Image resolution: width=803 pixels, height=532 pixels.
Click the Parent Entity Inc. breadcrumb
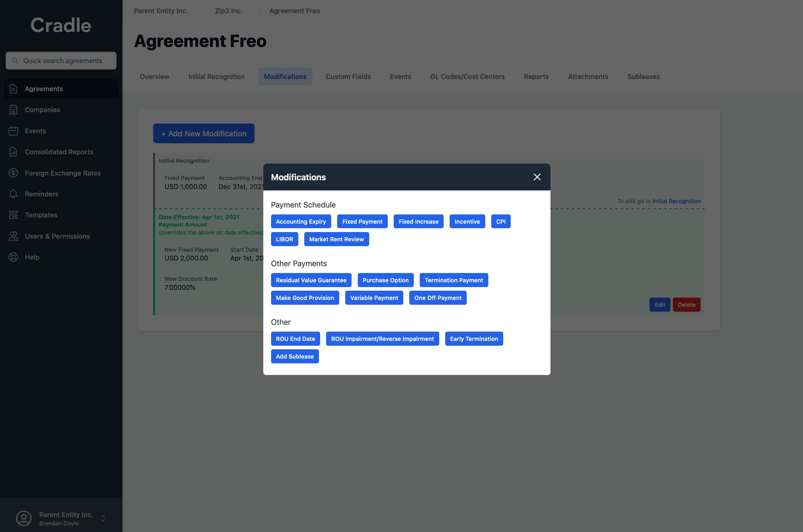(161, 11)
